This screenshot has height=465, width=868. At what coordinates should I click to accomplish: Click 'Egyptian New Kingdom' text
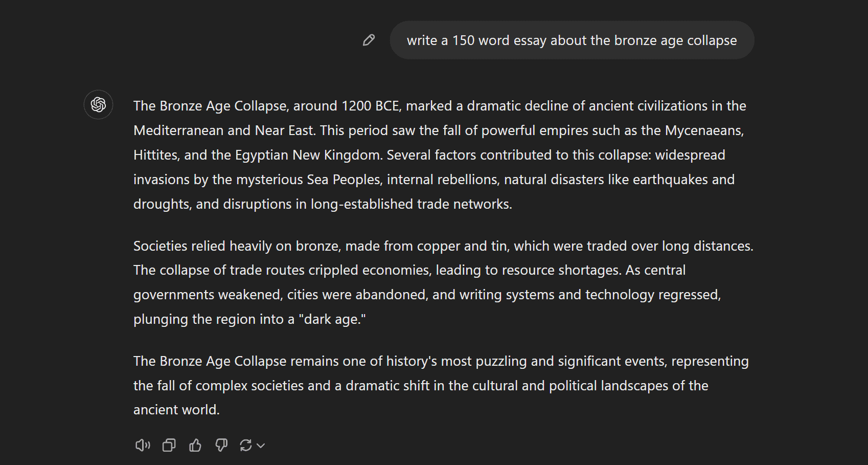(x=307, y=155)
